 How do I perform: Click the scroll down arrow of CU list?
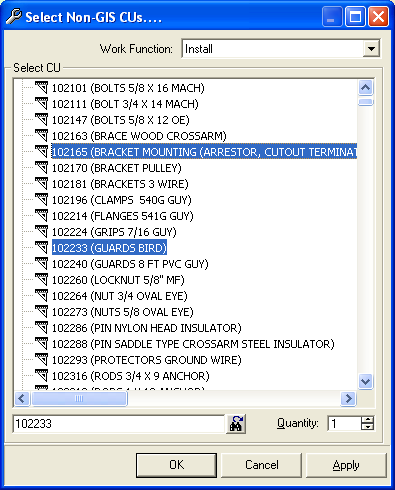[366, 381]
